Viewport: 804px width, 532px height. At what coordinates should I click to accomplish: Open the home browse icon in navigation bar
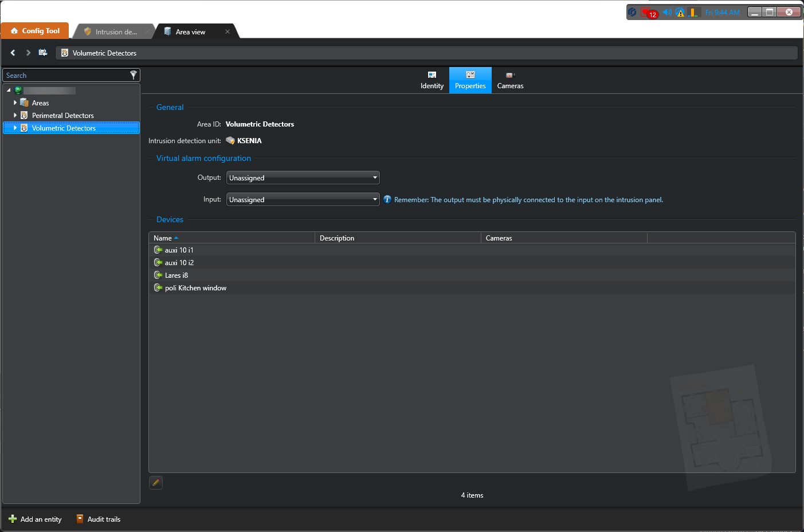tap(43, 53)
